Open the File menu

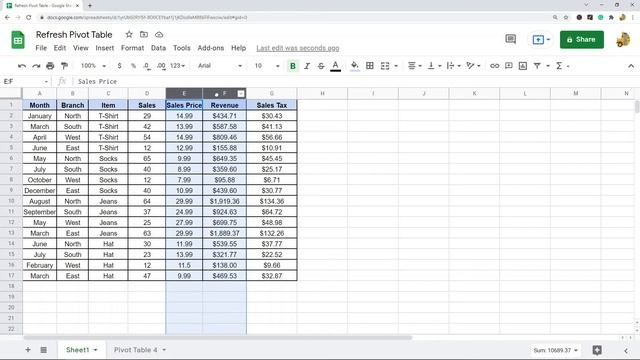[41, 48]
